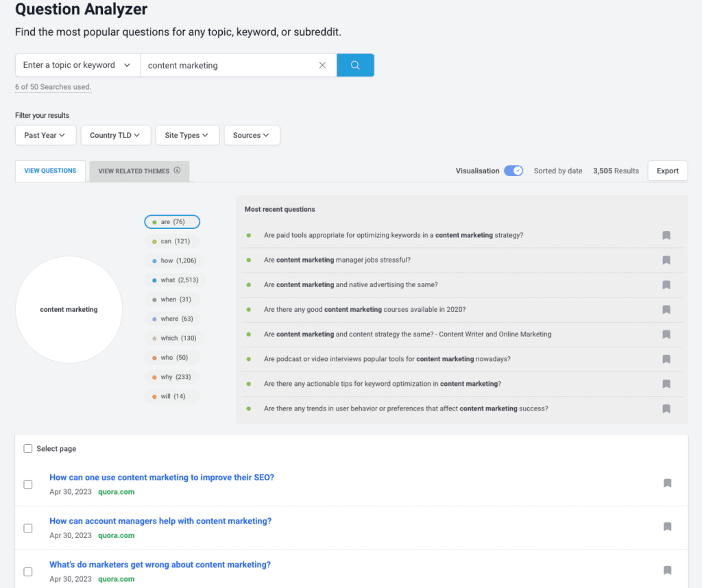Tick checkbox for 'improve their SEO' result
702x588 pixels.
(x=27, y=485)
